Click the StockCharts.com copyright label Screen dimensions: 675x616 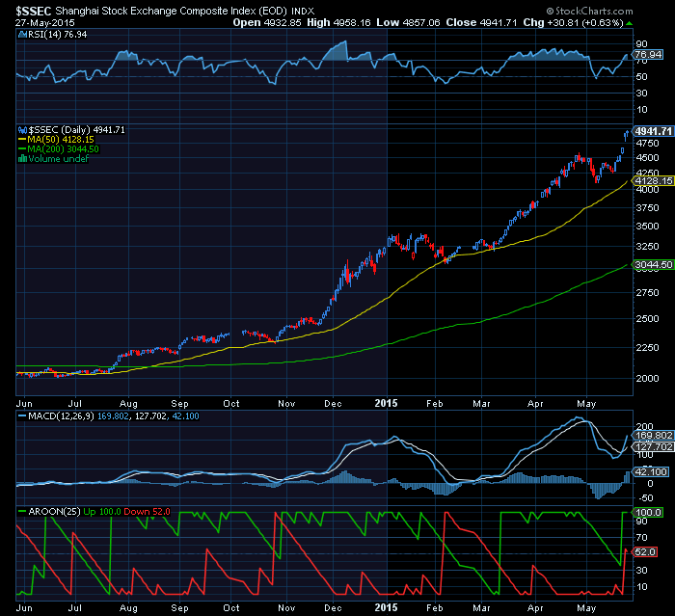[x=590, y=11]
